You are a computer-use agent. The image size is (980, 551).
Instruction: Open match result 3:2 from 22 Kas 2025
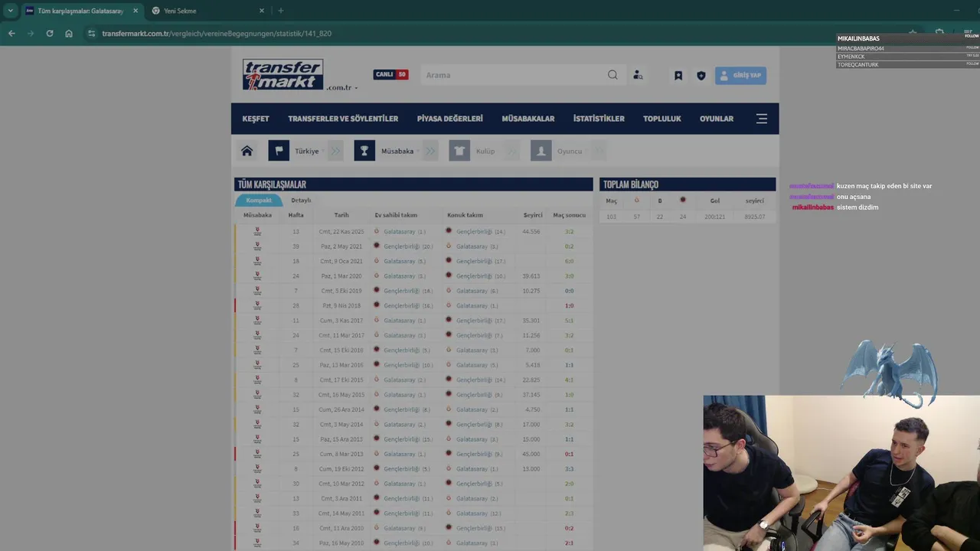tap(569, 231)
